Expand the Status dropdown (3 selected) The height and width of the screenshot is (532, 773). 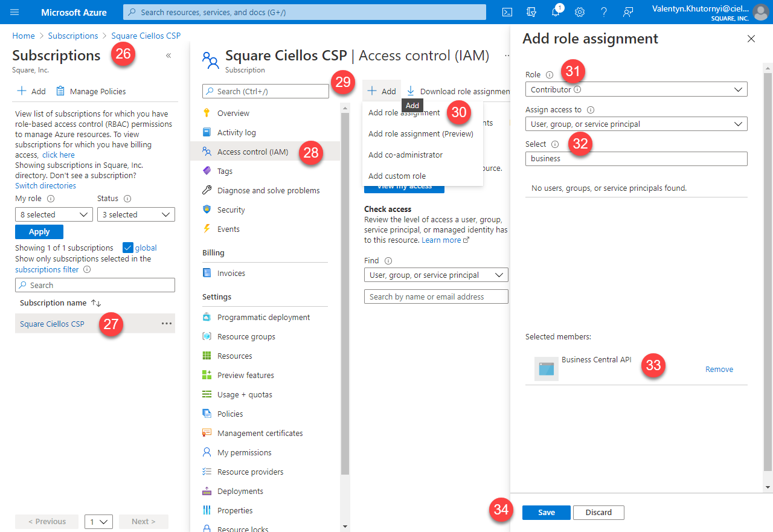pos(136,214)
